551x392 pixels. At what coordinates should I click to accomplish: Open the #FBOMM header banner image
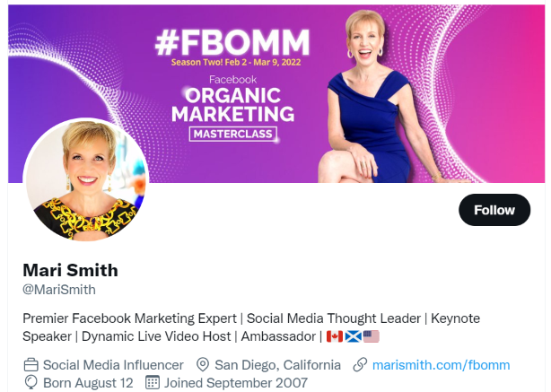(276, 94)
